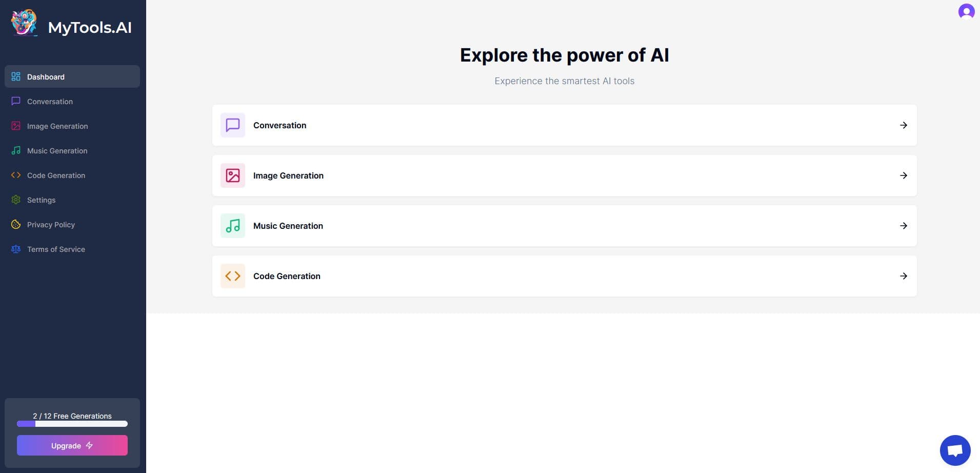980x473 pixels.
Task: Click the user avatar at top right
Action: [x=966, y=12]
